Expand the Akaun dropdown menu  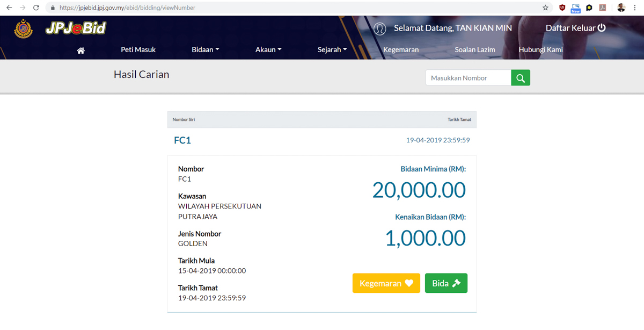coord(268,49)
